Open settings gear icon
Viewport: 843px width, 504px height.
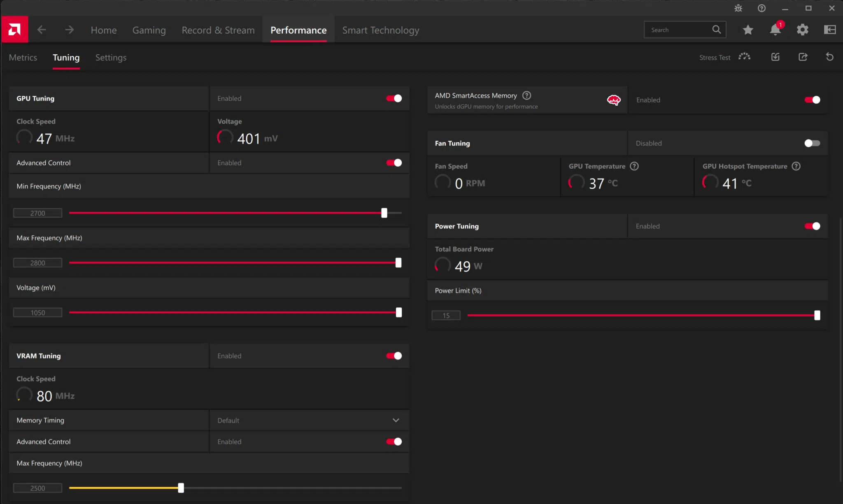[x=802, y=30]
